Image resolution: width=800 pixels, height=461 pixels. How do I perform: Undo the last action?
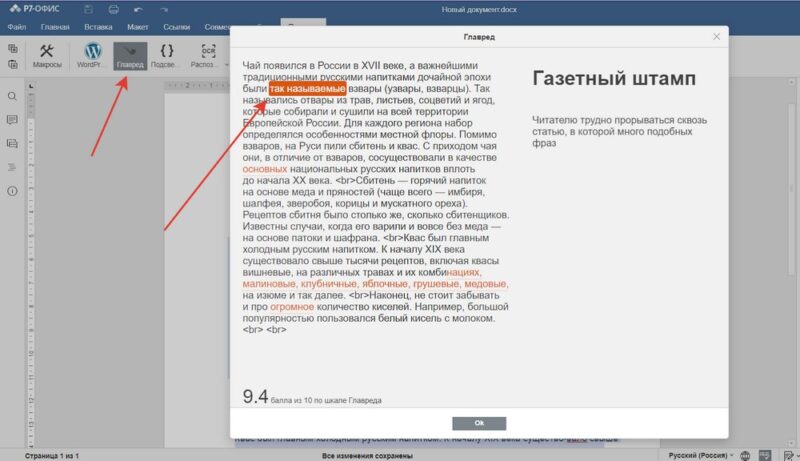tap(139, 9)
